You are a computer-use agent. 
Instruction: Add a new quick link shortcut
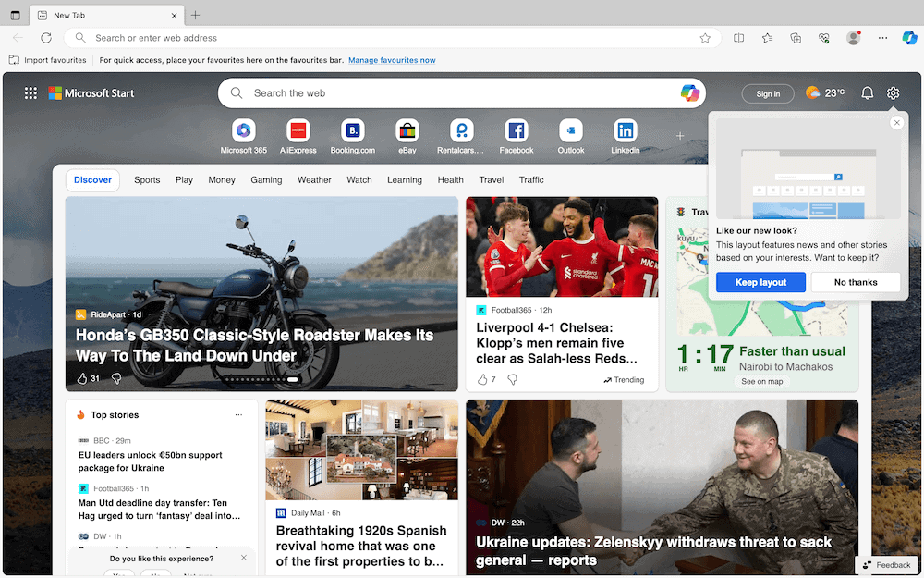point(679,136)
